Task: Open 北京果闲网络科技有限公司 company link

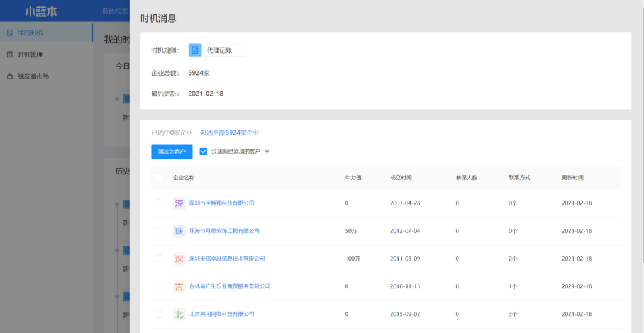Action: click(x=221, y=314)
